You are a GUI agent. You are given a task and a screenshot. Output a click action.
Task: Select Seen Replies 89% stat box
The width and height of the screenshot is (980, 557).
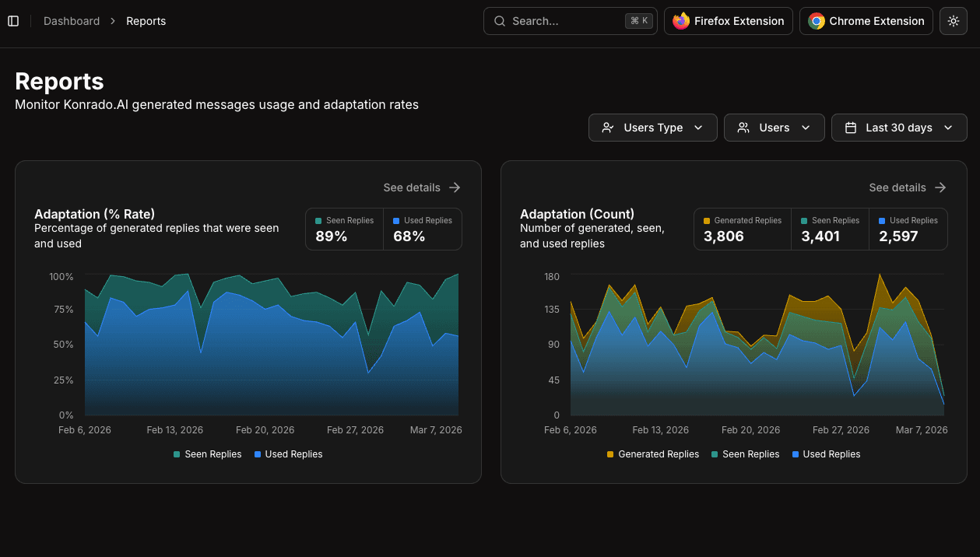[x=344, y=229]
